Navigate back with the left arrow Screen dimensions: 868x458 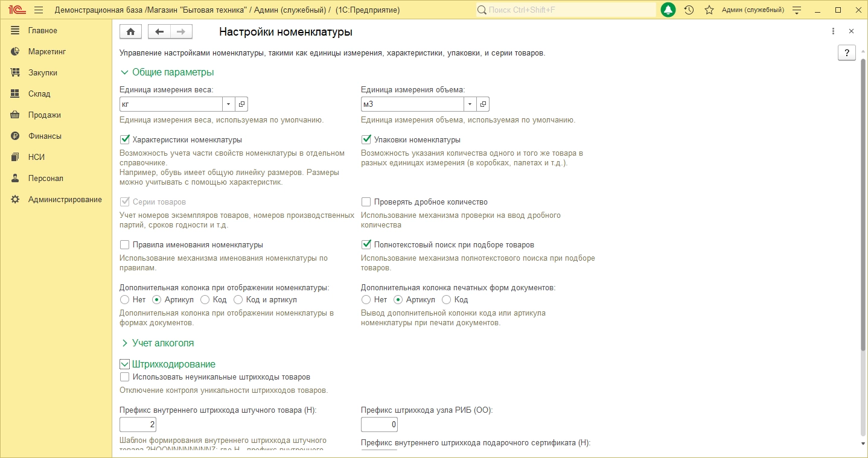point(159,32)
